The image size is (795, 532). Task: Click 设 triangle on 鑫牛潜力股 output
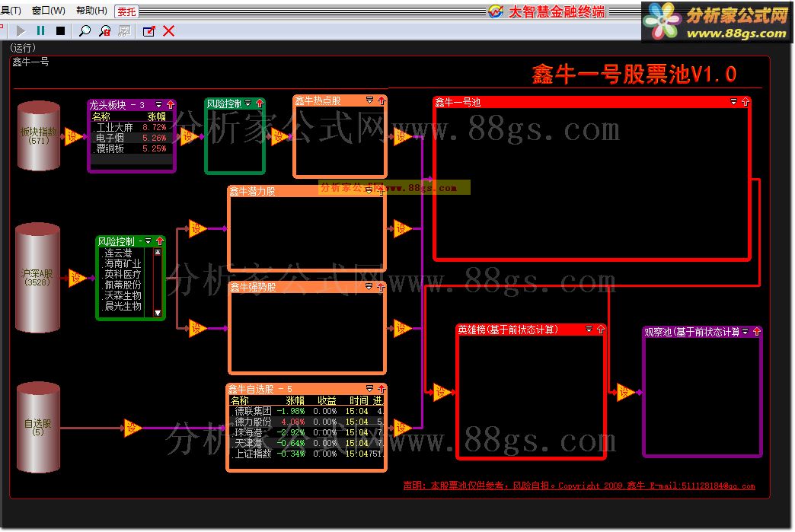pos(402,229)
